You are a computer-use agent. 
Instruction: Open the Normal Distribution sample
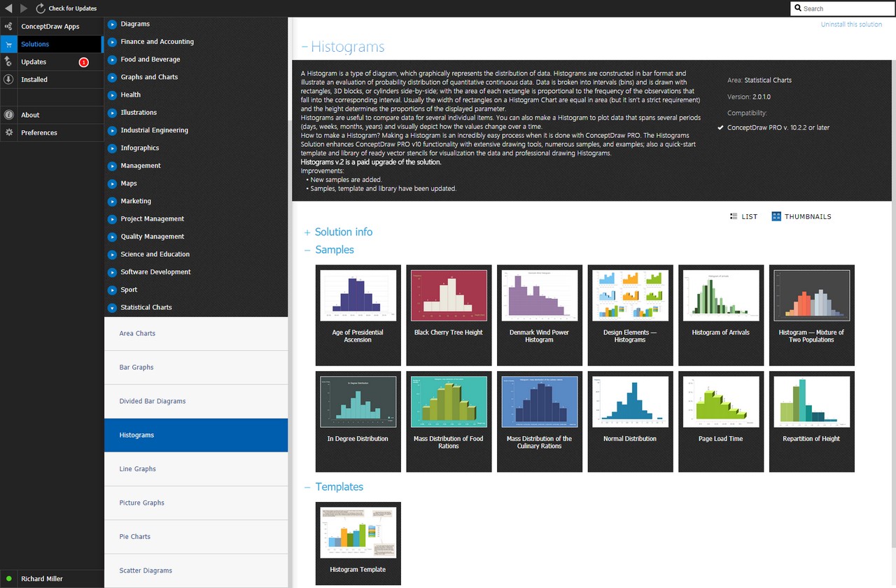pos(630,421)
